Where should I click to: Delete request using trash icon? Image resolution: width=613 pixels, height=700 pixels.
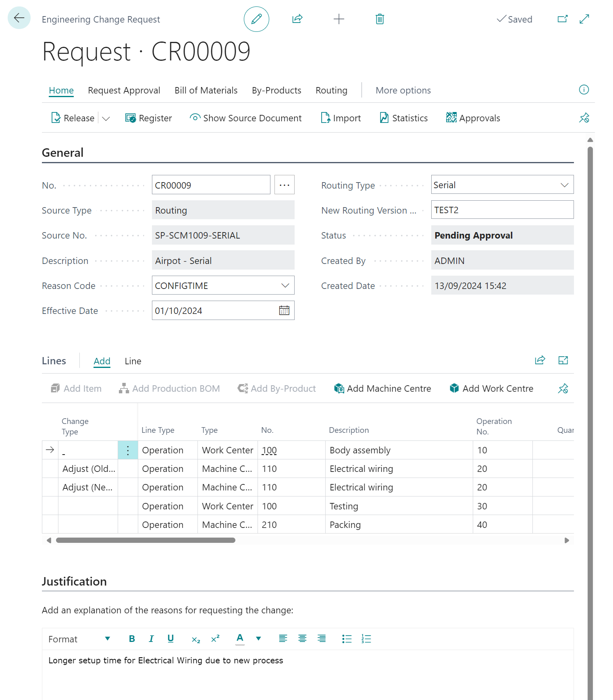click(x=380, y=19)
